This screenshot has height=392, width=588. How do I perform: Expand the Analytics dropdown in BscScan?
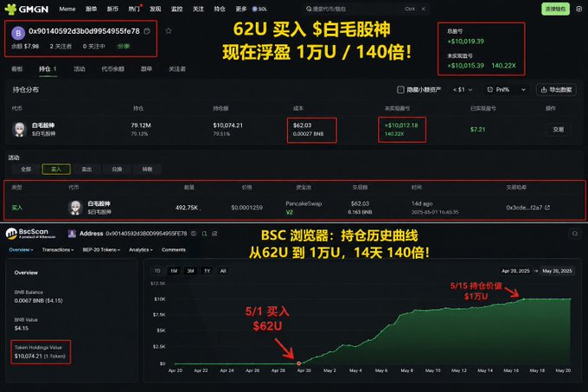click(x=141, y=250)
